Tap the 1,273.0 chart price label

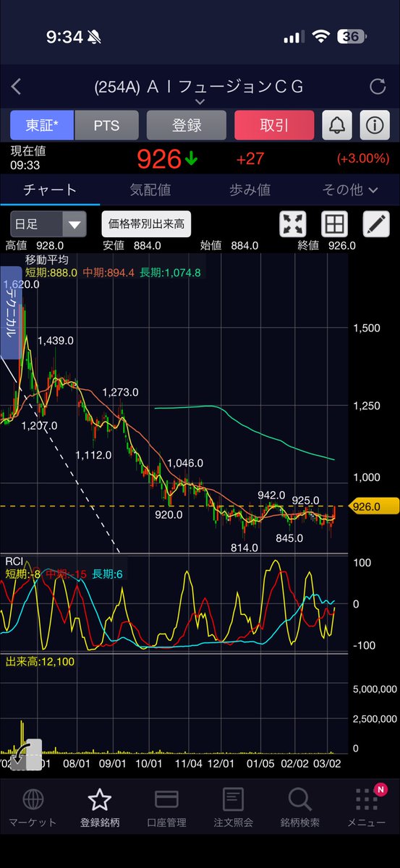click(x=121, y=392)
